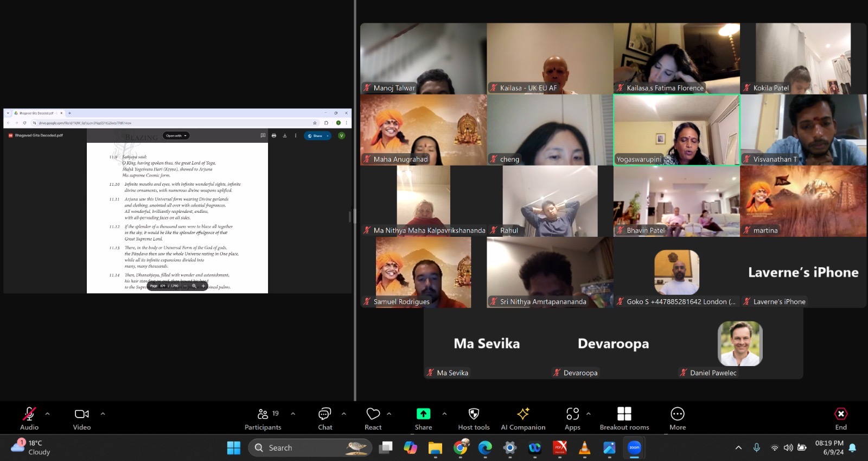Open the Participants panel
868x461 pixels.
click(x=263, y=419)
